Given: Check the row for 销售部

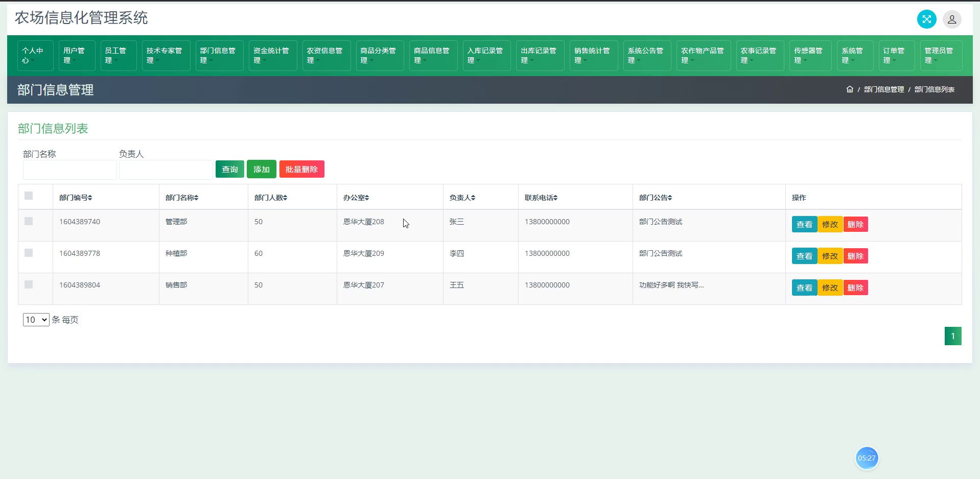Looking at the screenshot, I should pos(29,284).
